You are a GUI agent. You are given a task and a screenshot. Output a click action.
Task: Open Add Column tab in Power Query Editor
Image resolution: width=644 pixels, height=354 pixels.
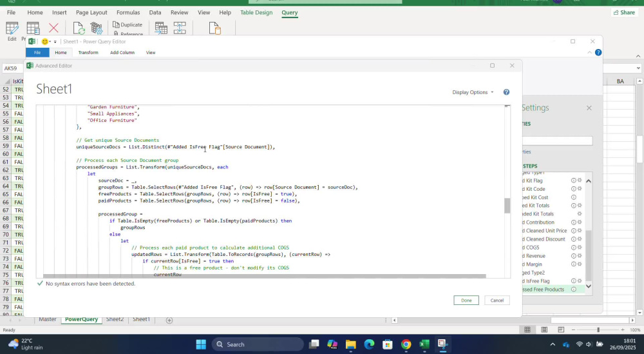click(x=122, y=53)
